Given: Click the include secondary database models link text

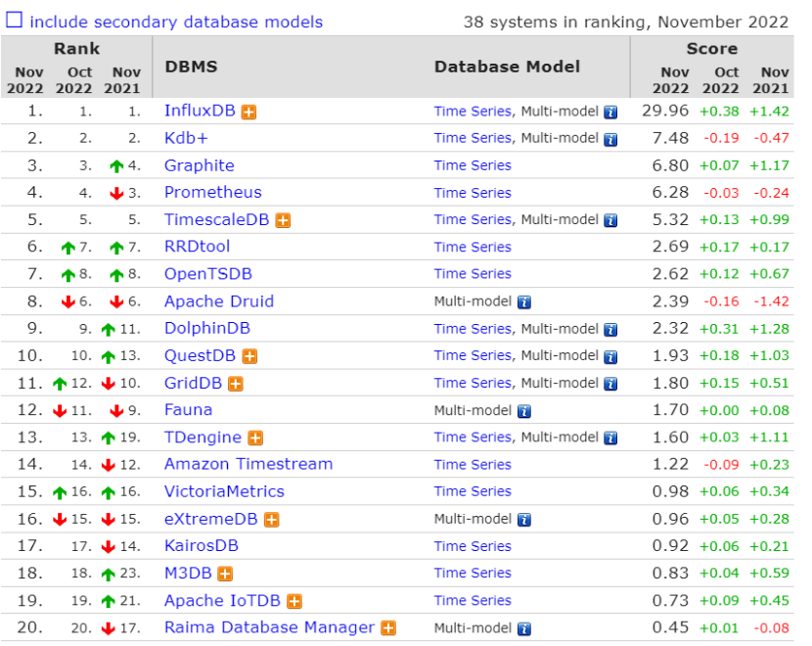Looking at the screenshot, I should pos(176,22).
